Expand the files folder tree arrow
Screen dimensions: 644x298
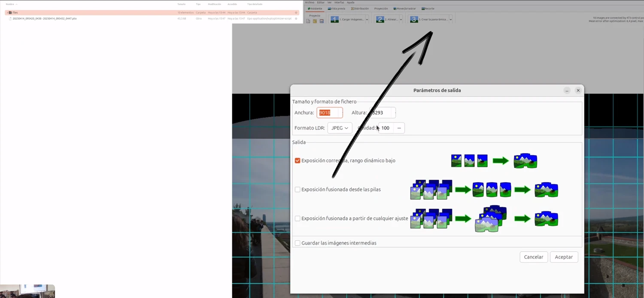click(x=7, y=12)
